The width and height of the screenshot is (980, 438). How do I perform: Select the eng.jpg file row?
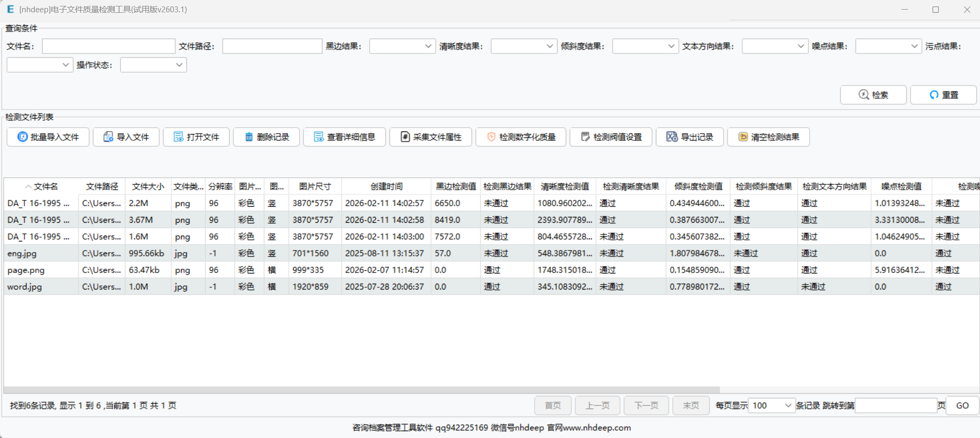pos(491,253)
